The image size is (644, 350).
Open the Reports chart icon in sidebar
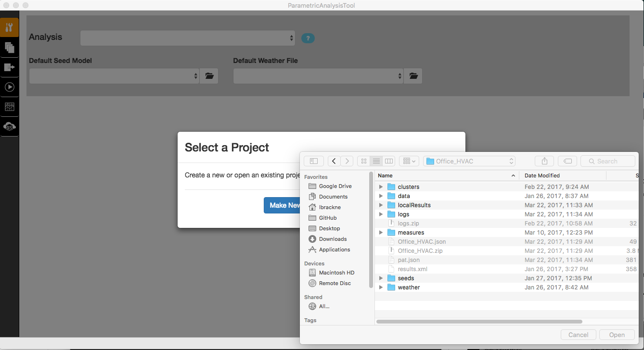click(9, 107)
